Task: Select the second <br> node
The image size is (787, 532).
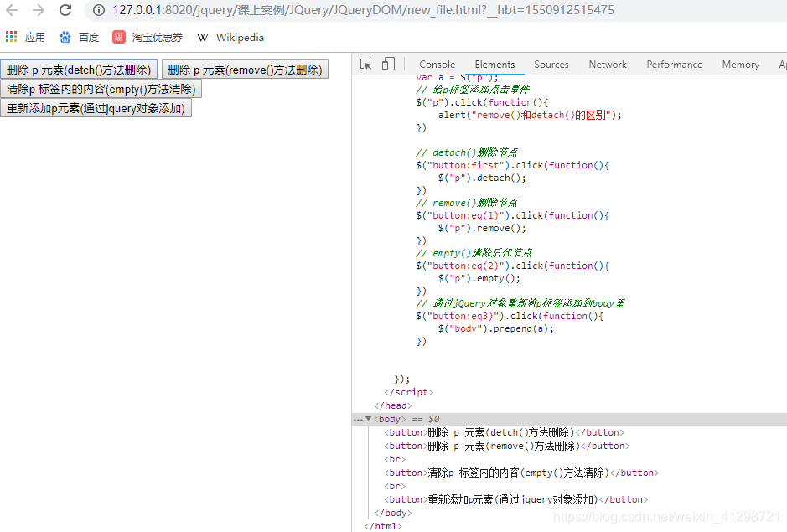Action: [395, 486]
